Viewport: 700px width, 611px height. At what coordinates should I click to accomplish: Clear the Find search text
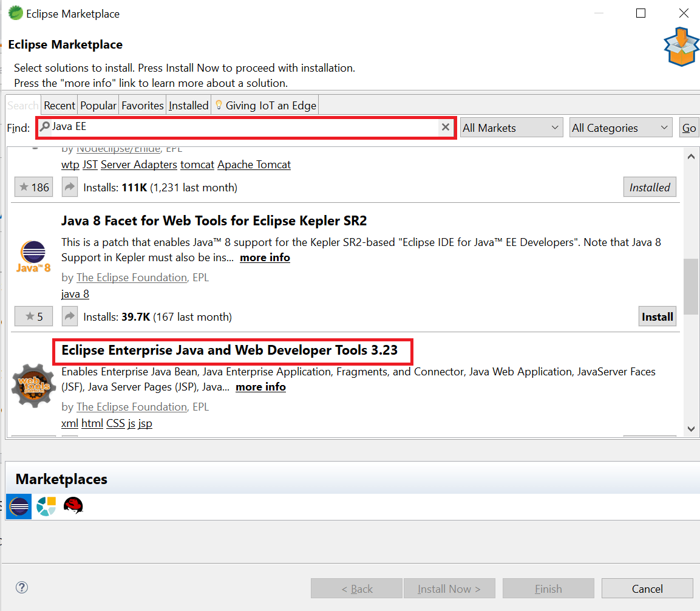point(445,127)
